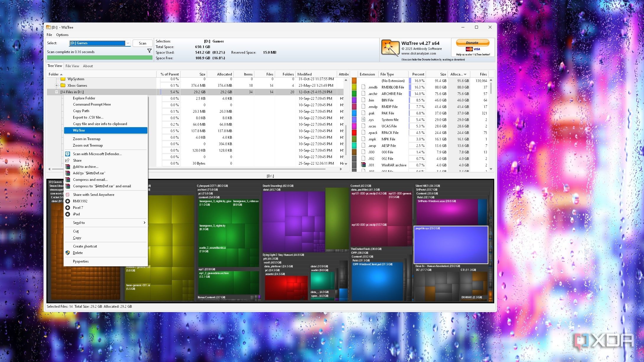Viewport: 644px width, 362px height.
Task: Click the Send Anywhere share icon
Action: [68, 195]
